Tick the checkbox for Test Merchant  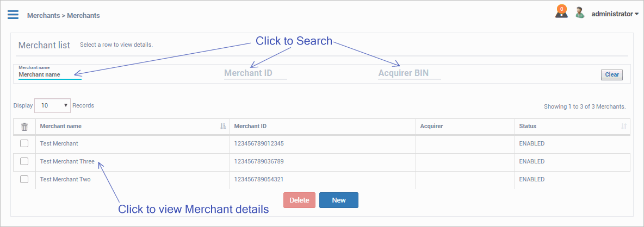coord(24,144)
